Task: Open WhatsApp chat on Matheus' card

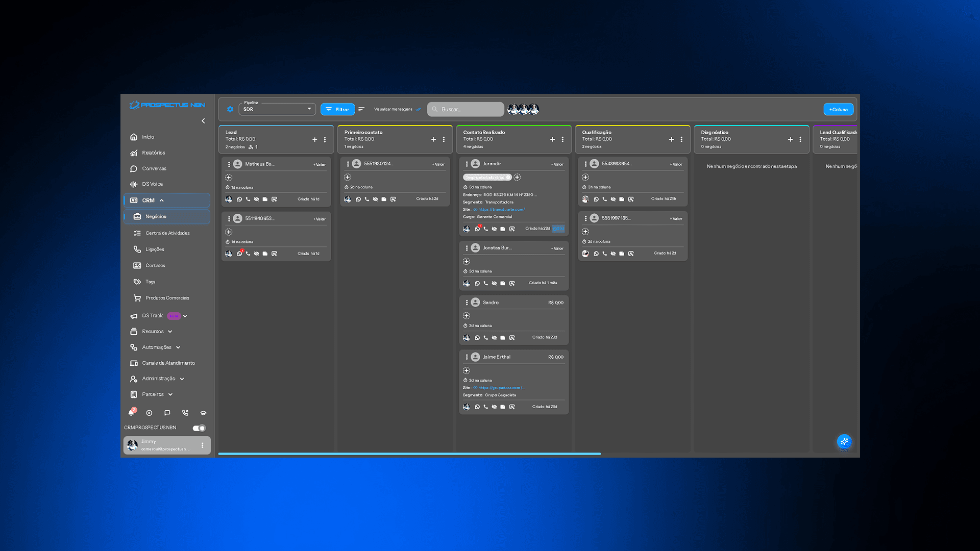Action: pos(240,199)
